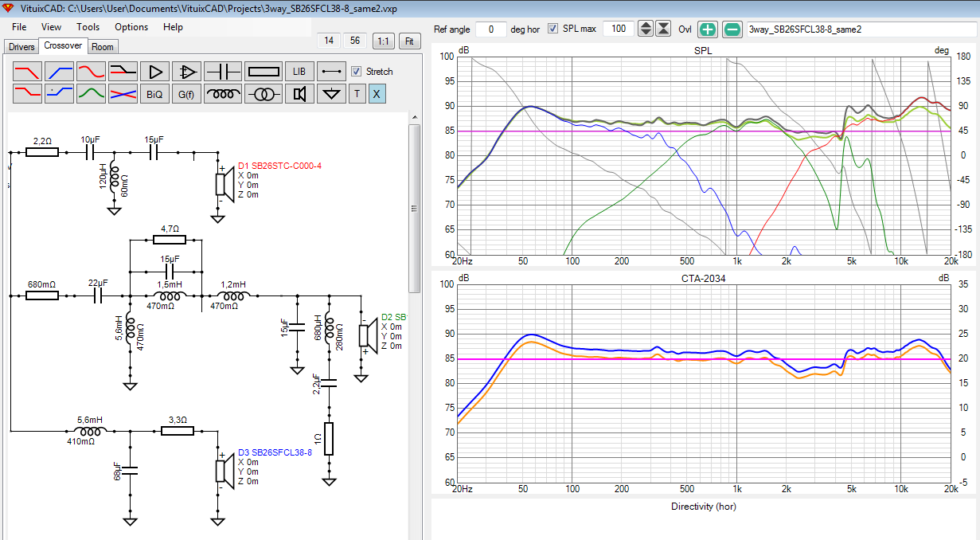
Task: Add a red low-shelf filter block
Action: 28,93
